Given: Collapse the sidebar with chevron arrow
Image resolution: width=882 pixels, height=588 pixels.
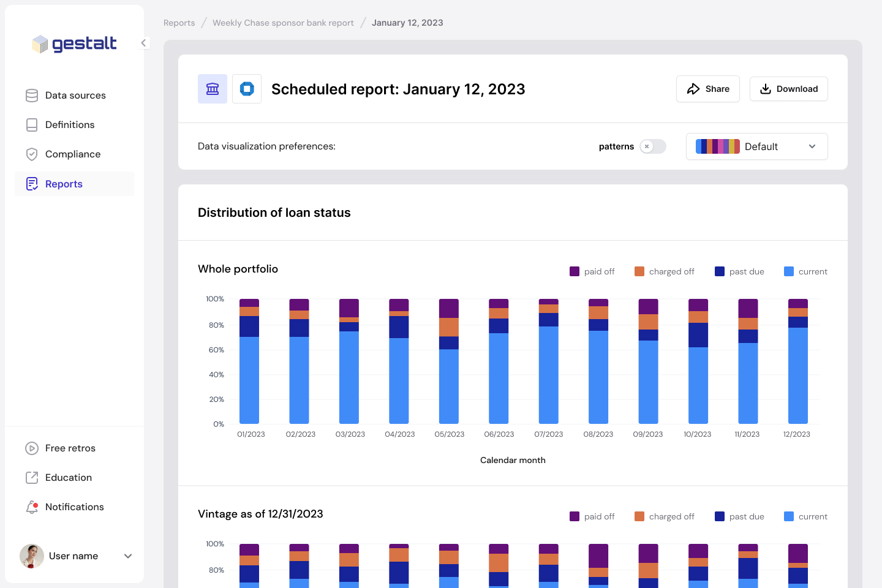Looking at the screenshot, I should [143, 43].
